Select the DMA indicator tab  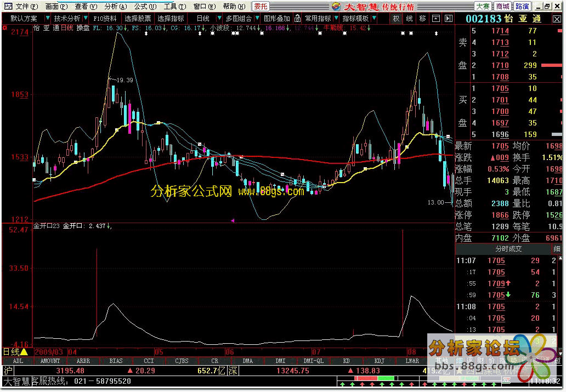[248, 361]
